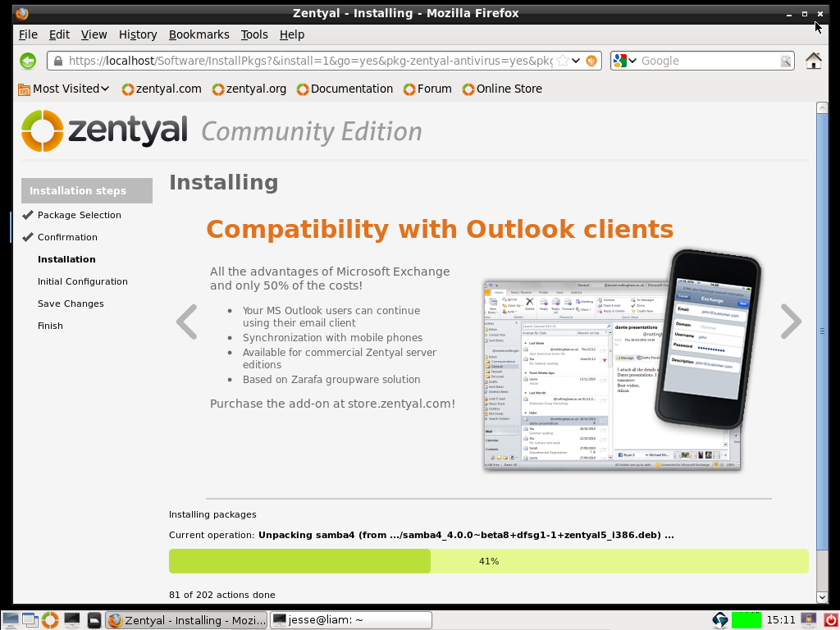Click the vertical scrollbar thumb
The image size is (840, 630).
(x=822, y=331)
